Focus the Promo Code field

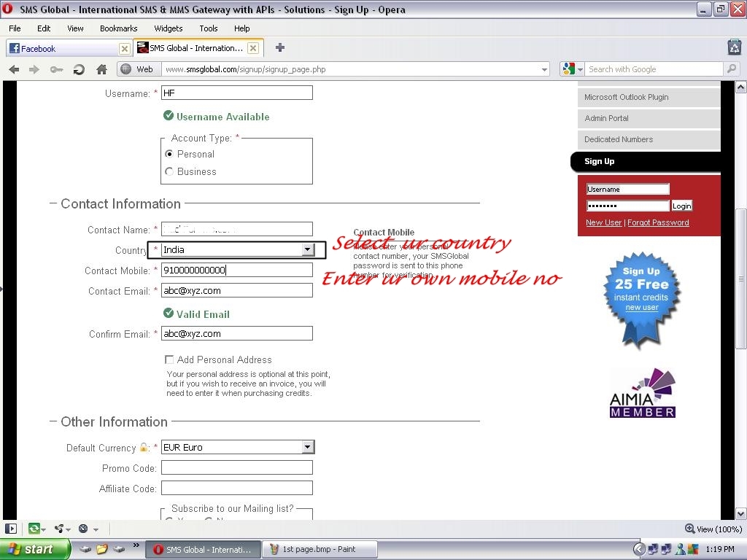point(237,467)
